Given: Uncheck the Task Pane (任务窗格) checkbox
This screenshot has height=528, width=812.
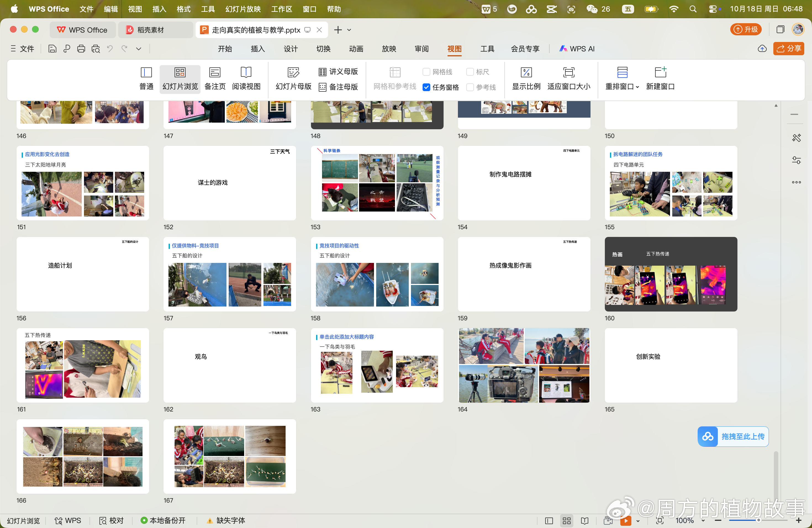Looking at the screenshot, I should (426, 87).
